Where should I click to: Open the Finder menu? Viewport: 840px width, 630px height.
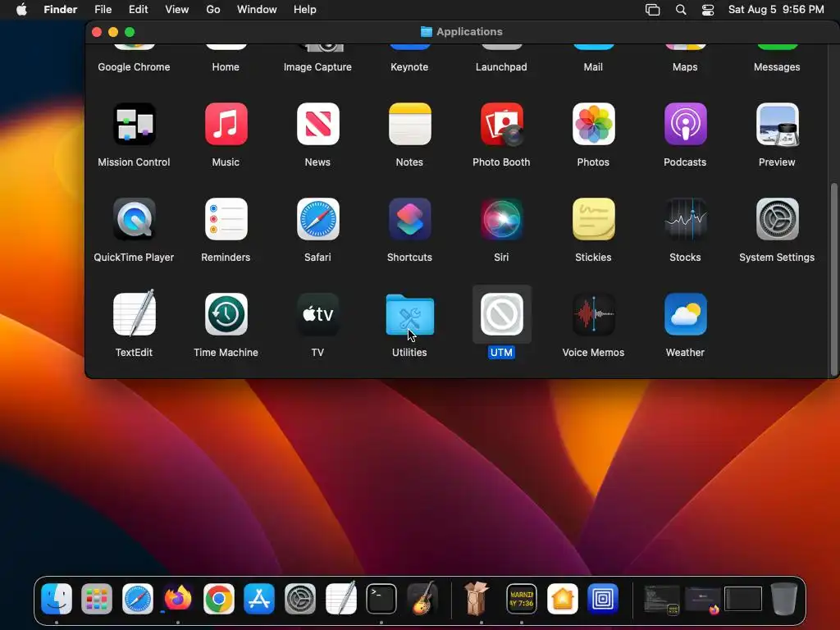[x=61, y=10]
